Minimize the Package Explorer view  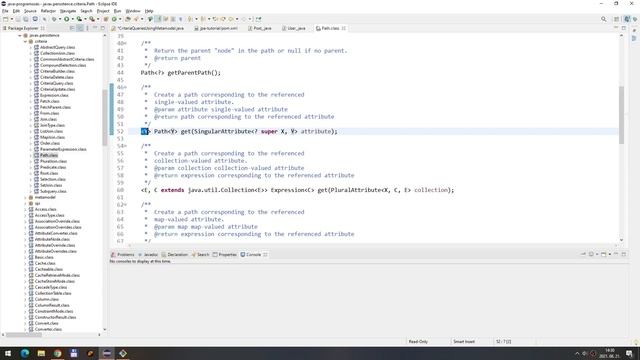(95, 28)
